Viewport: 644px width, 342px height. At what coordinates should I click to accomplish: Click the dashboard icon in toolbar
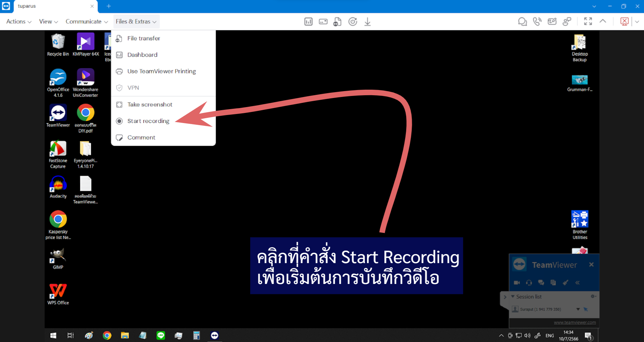(x=308, y=22)
